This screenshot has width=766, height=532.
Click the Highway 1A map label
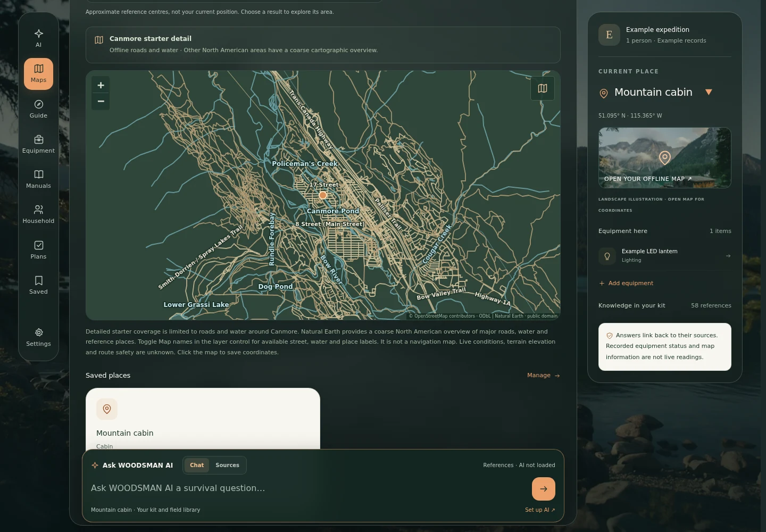pyautogui.click(x=493, y=299)
